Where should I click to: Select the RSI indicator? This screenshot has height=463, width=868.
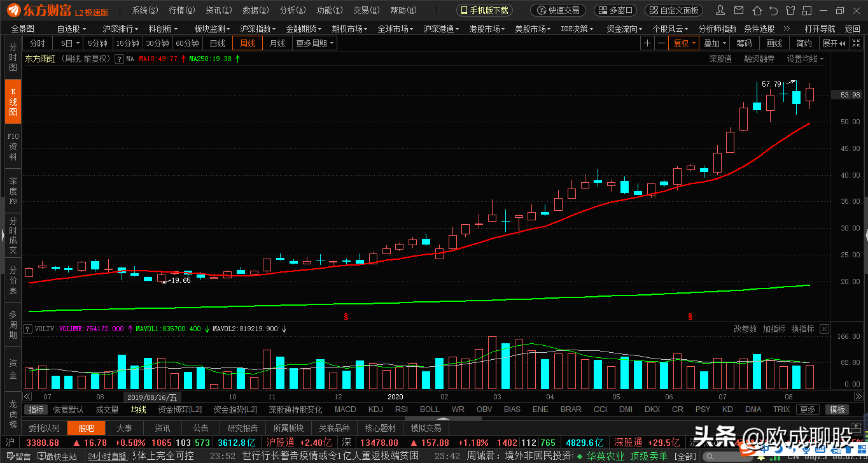click(402, 410)
